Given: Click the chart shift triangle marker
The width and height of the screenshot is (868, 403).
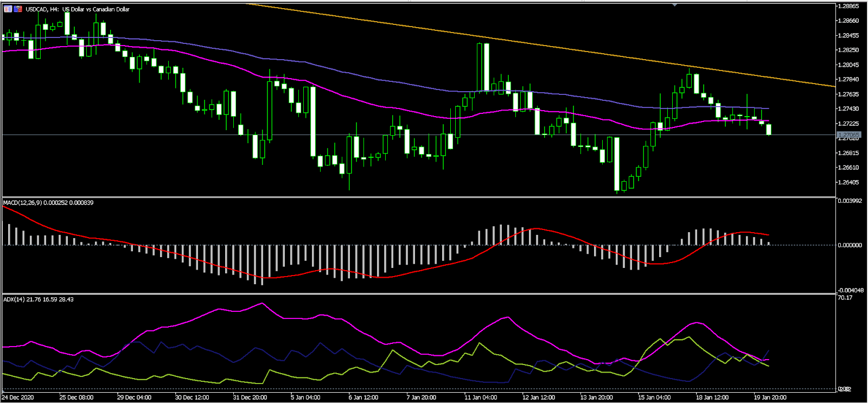Looking at the screenshot, I should 674,5.
